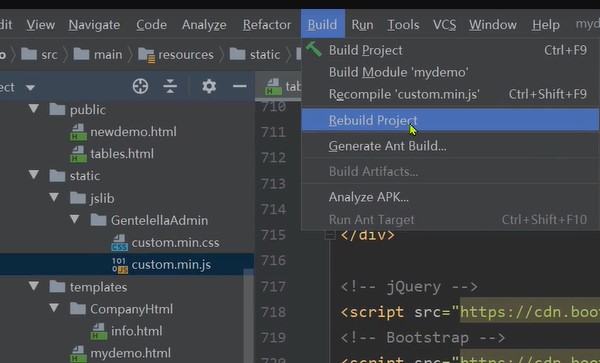The image size is (600, 363).
Task: Collapse the public folder tree arrow
Action: click(x=34, y=109)
